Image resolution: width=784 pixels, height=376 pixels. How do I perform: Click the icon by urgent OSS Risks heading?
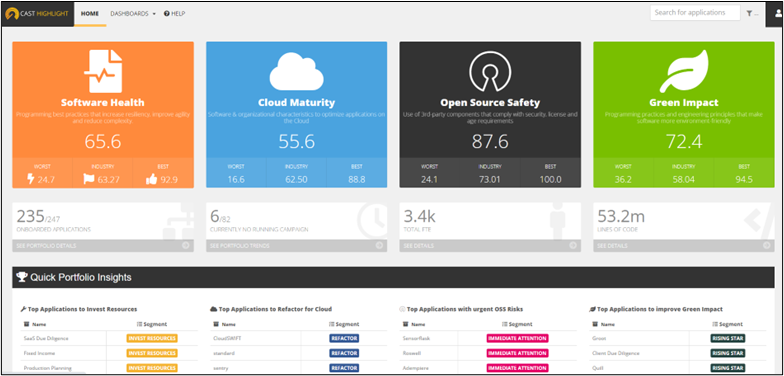403,309
